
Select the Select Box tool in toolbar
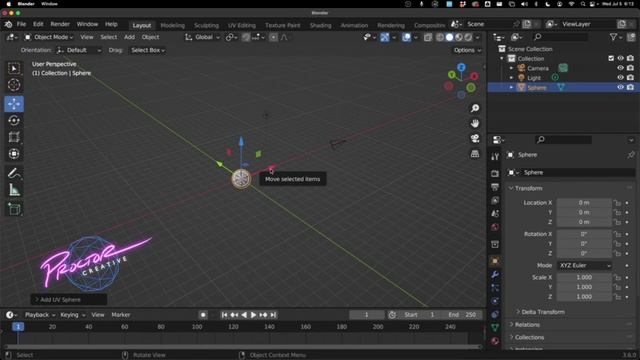click(14, 69)
